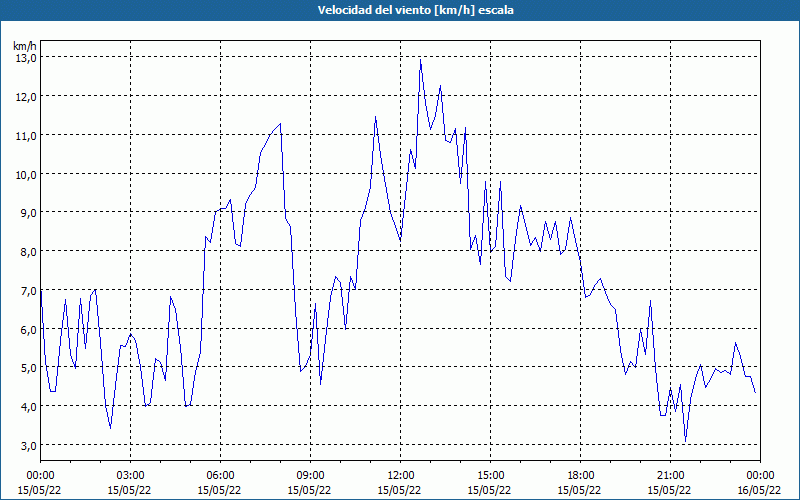Click the 16/05/22 date label
Viewport: 800px width, 500px height.
[760, 490]
